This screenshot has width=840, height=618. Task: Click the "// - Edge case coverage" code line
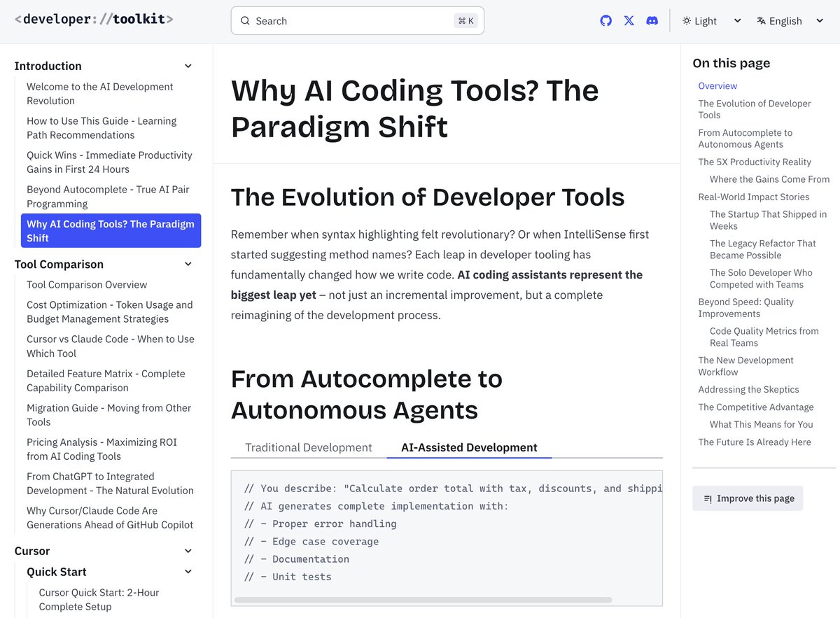pyautogui.click(x=311, y=542)
